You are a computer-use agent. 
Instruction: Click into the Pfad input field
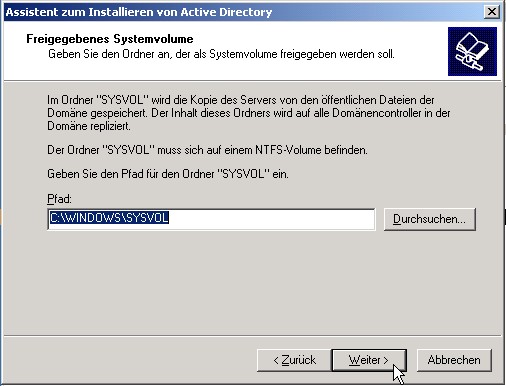[211, 219]
